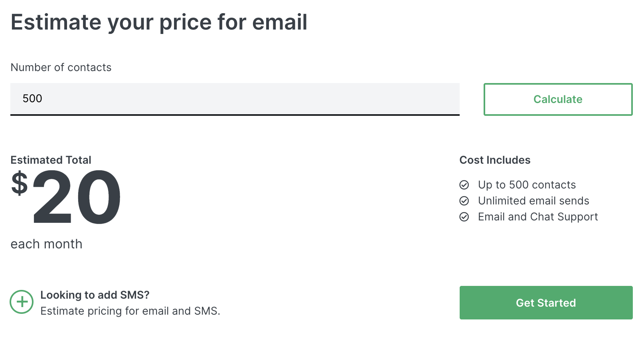This screenshot has width=644, height=341.
Task: Expand the Looking to add SMS? section
Action: point(95,295)
